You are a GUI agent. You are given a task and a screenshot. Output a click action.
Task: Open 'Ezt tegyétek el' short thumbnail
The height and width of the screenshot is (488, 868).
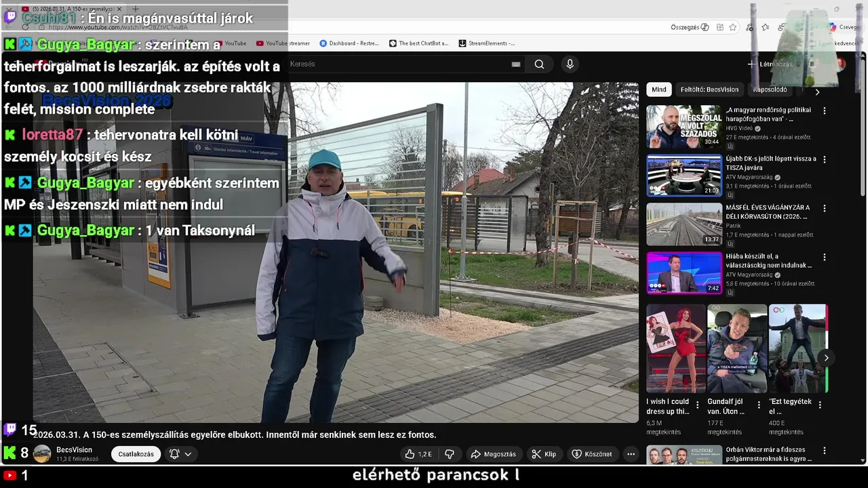coord(798,348)
